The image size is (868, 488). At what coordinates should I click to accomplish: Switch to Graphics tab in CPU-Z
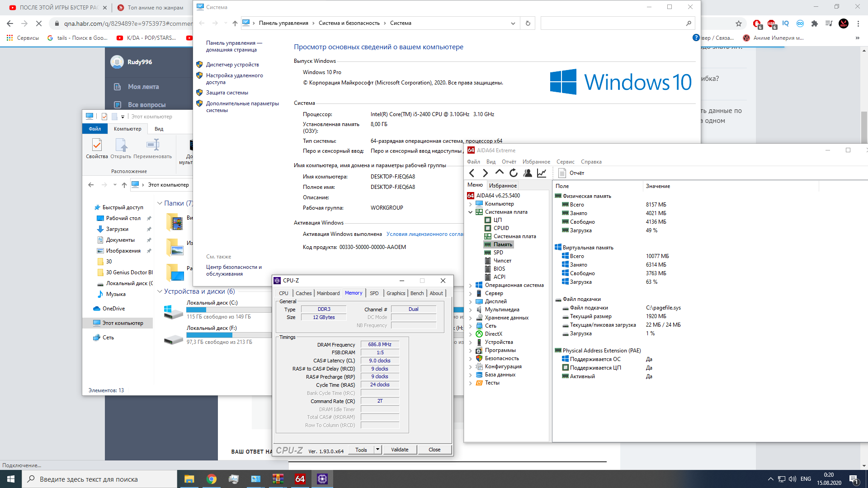396,293
